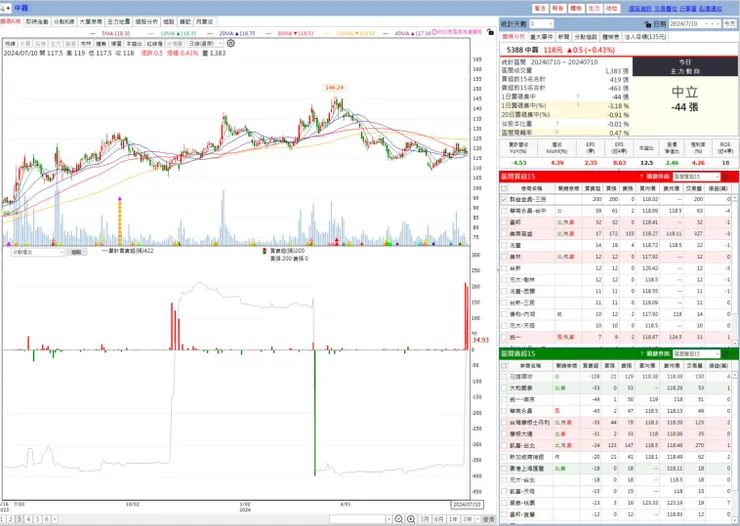The width and height of the screenshot is (740, 526).
Task: Open the 分點追蹤 tab
Action: click(585, 36)
